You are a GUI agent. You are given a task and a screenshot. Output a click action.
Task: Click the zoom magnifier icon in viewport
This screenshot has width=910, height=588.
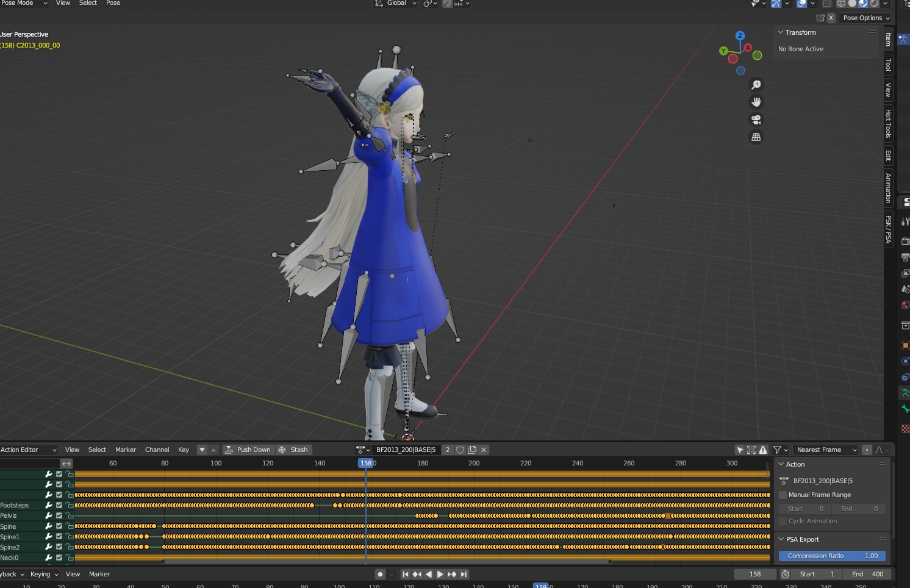[756, 85]
